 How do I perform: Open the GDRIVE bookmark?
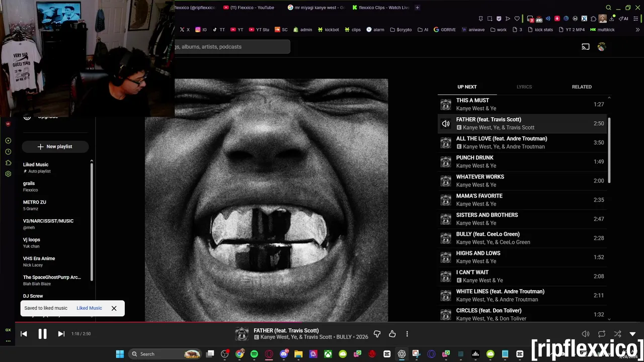(445, 30)
